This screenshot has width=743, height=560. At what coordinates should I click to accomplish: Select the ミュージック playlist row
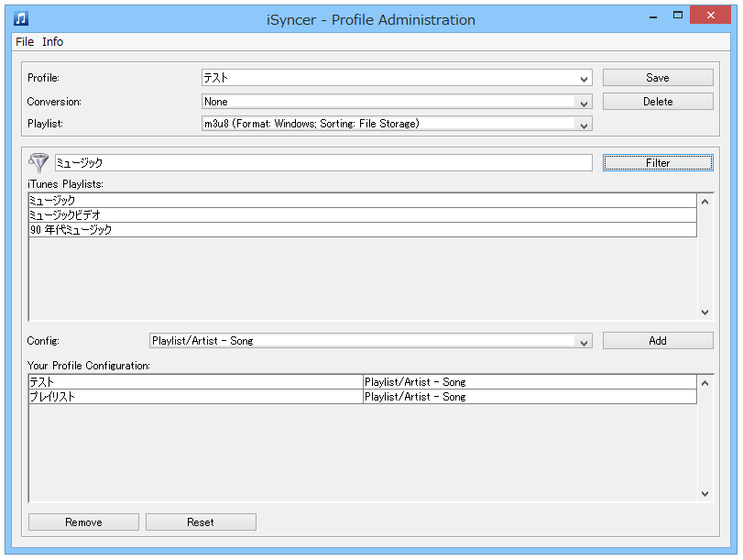click(x=363, y=200)
